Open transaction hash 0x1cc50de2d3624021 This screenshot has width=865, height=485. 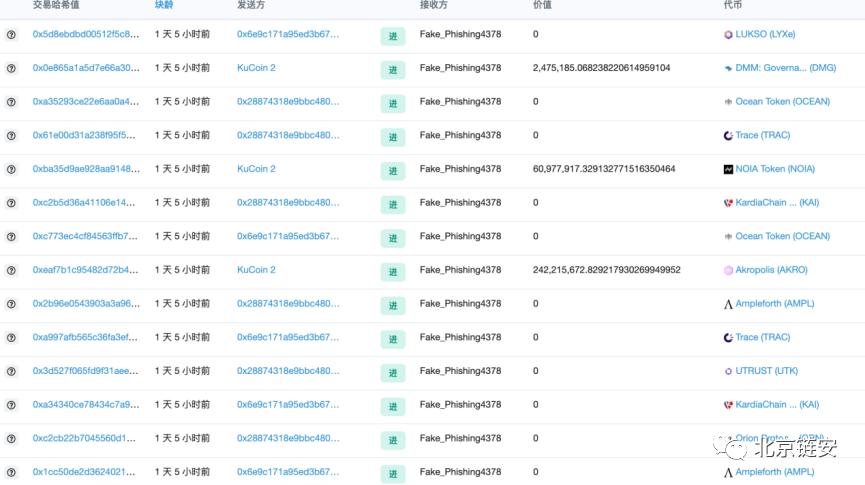click(83, 472)
